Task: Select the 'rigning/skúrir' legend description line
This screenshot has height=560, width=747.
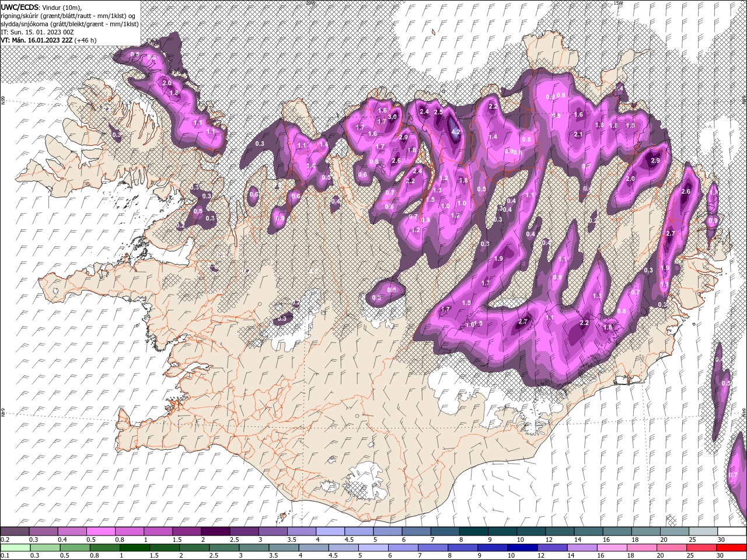Action: coord(69,16)
